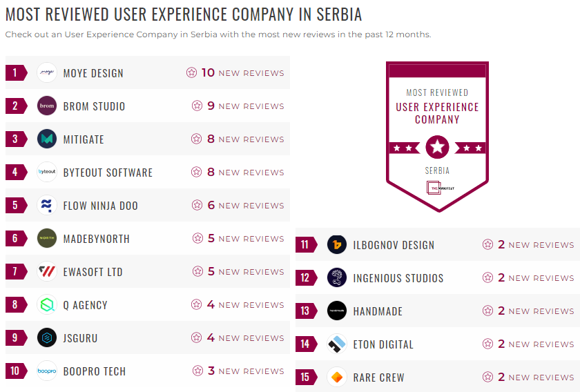Screen dimensions: 580x392
Task: Open the Handmade company link
Action: pos(378,311)
